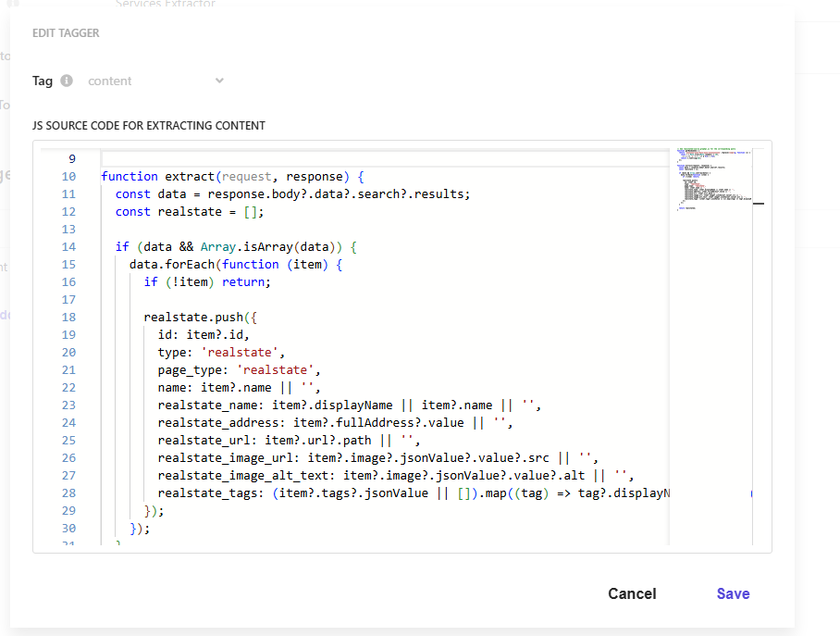840x636 pixels.
Task: Click the 'if (!item) return;' line
Action: click(x=207, y=282)
